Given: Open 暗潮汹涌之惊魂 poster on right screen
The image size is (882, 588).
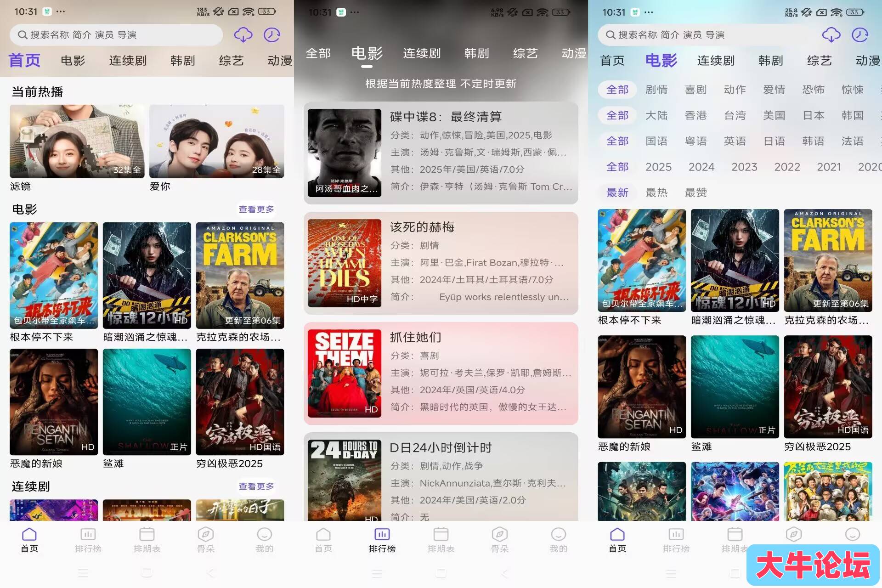Looking at the screenshot, I should click(735, 260).
